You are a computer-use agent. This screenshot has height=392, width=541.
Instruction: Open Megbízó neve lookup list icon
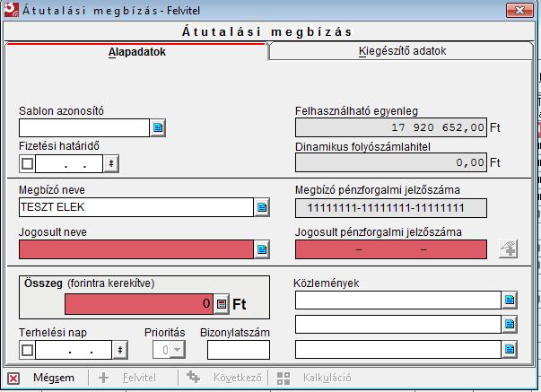[262, 207]
